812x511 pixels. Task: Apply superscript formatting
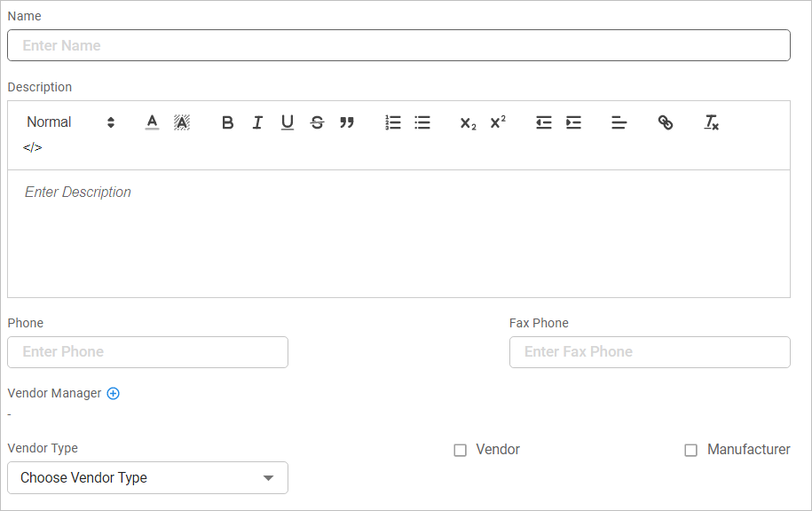click(x=498, y=122)
